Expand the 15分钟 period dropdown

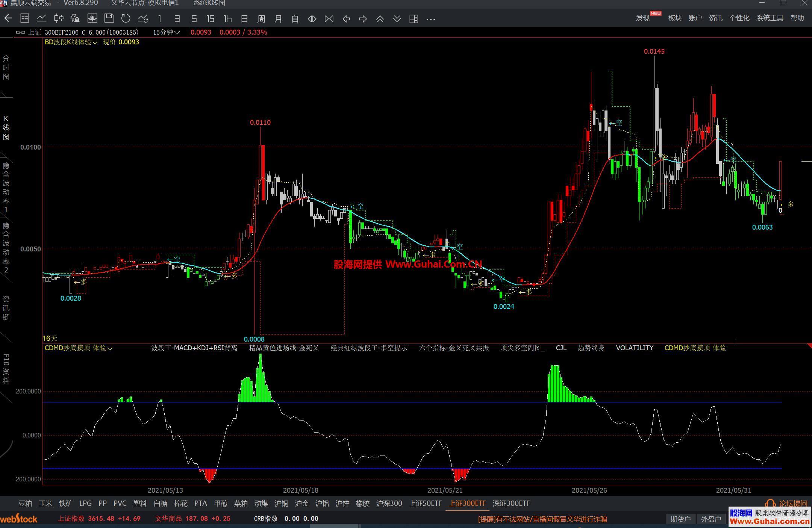[166, 32]
